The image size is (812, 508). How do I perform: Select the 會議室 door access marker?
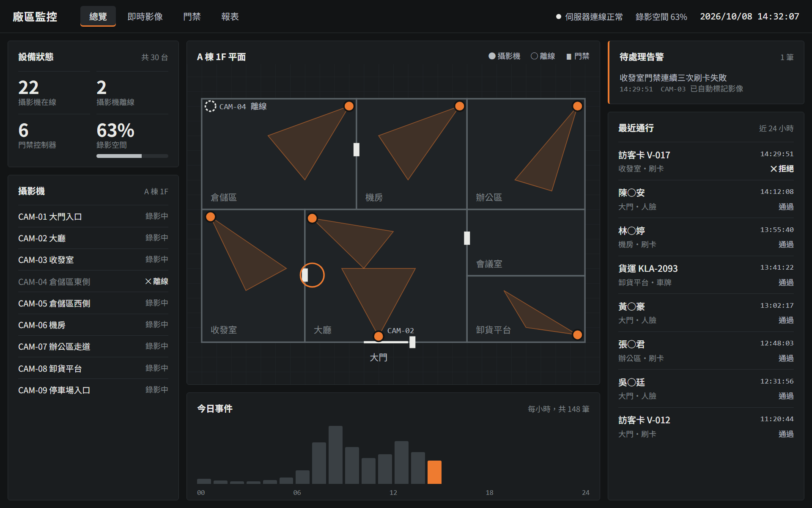pyautogui.click(x=467, y=238)
